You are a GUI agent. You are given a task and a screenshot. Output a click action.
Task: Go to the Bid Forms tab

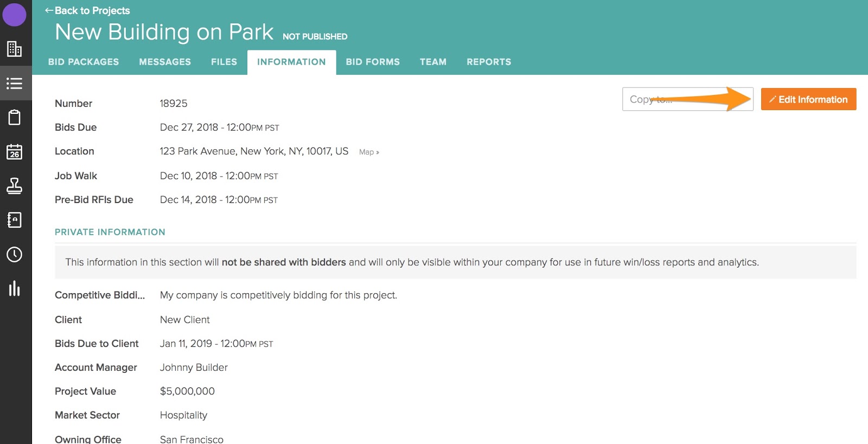[373, 62]
